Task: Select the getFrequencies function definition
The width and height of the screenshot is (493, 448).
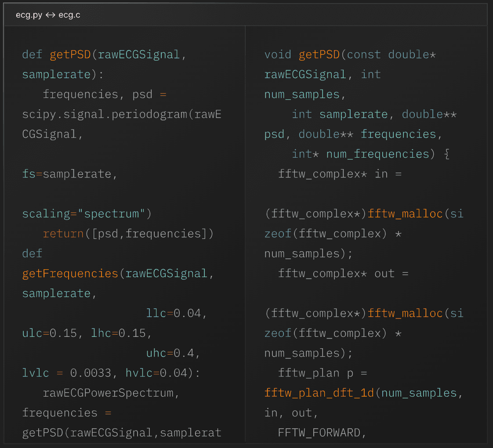Action: coord(70,273)
